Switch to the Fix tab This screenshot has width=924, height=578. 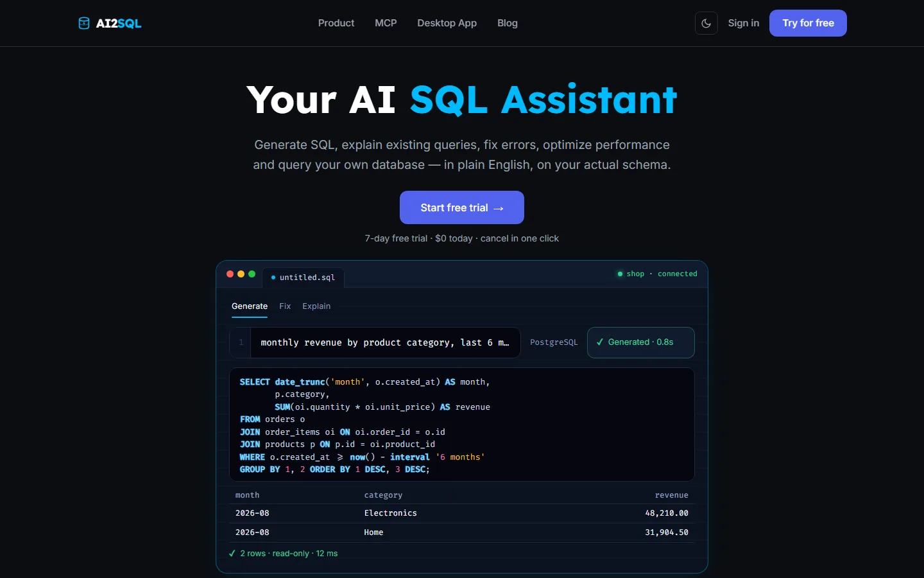click(x=285, y=306)
